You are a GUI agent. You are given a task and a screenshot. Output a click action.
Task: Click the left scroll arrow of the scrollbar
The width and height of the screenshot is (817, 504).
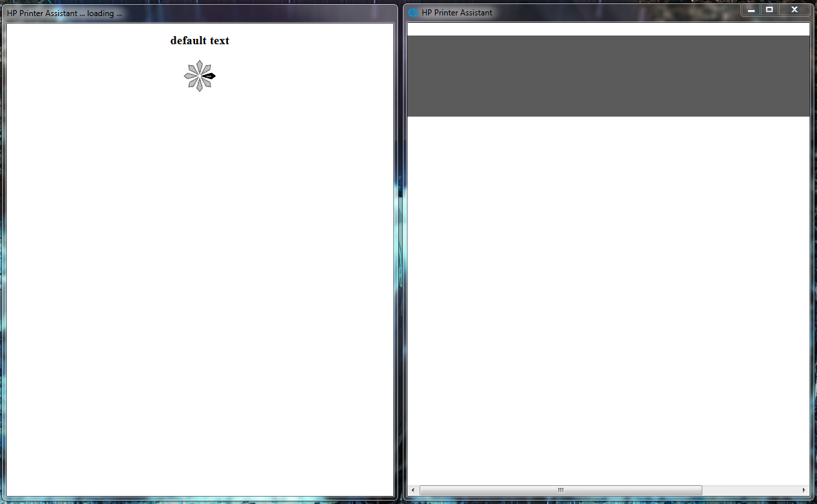[x=414, y=490]
